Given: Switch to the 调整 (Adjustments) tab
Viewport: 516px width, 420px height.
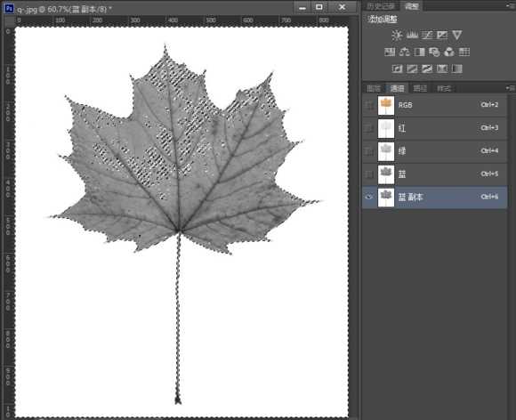Looking at the screenshot, I should (x=411, y=6).
